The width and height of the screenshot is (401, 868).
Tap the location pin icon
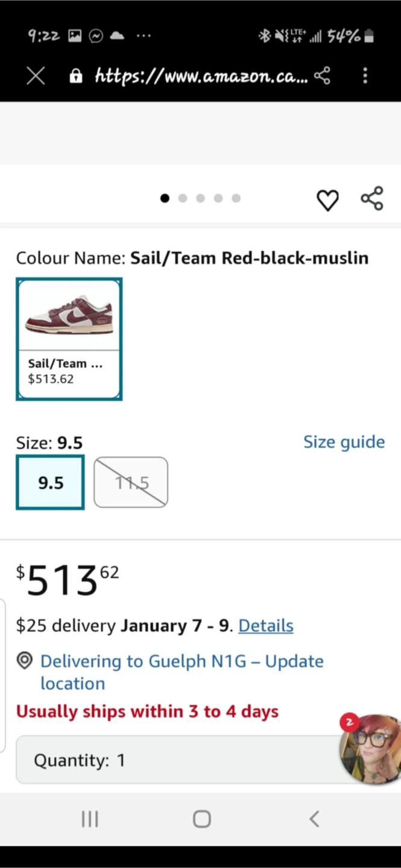tap(25, 661)
